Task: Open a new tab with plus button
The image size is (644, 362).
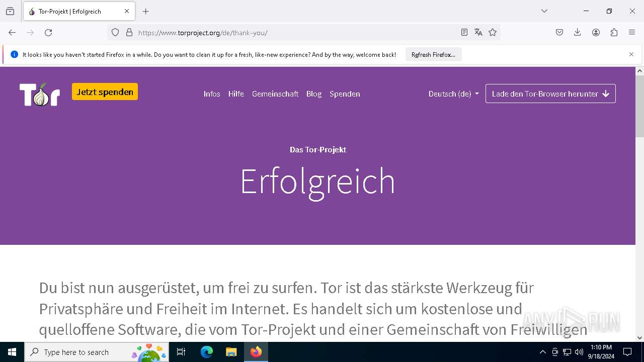Action: 146,11
